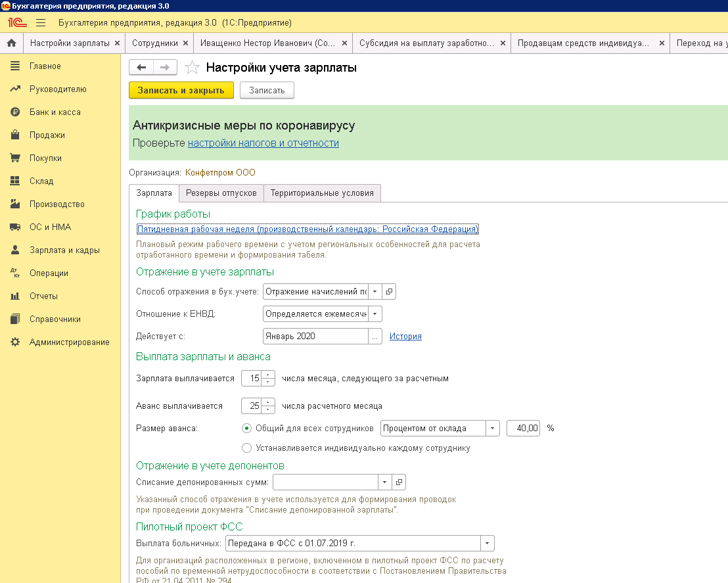728x583 pixels.
Task: Go to the home page icon
Action: pyautogui.click(x=12, y=43)
